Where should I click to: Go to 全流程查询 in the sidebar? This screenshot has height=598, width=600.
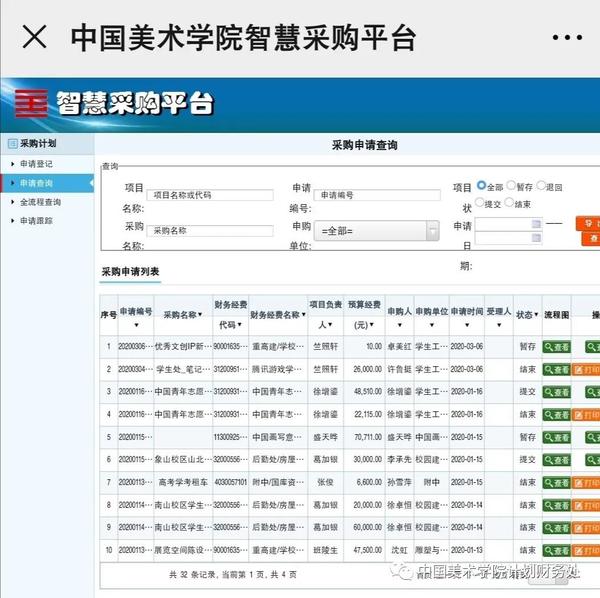click(41, 202)
